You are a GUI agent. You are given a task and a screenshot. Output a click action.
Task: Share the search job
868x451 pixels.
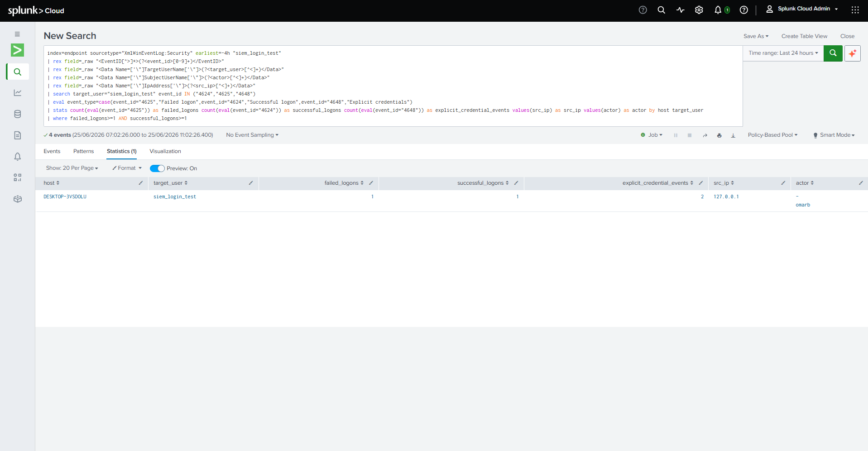click(705, 135)
